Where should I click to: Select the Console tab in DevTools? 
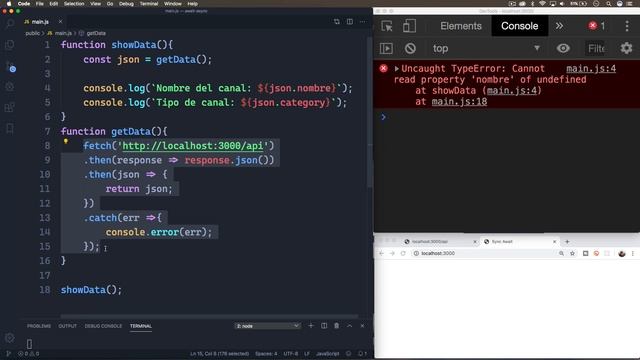click(x=520, y=26)
